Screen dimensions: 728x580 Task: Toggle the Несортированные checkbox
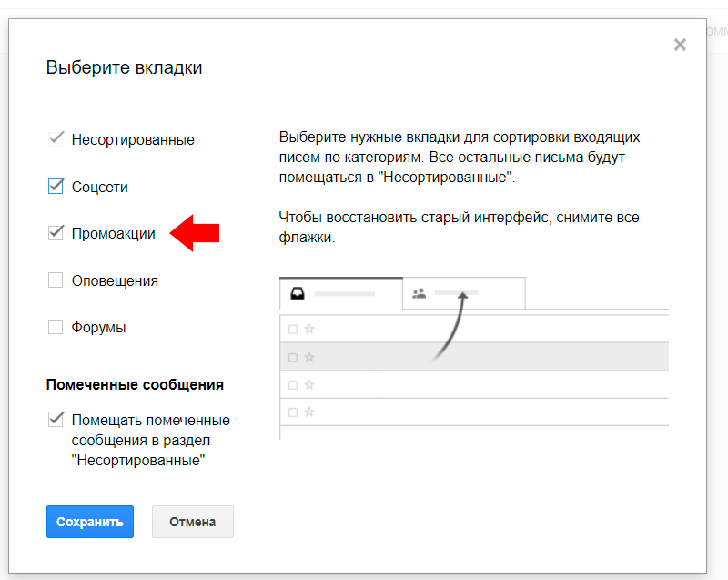point(56,138)
